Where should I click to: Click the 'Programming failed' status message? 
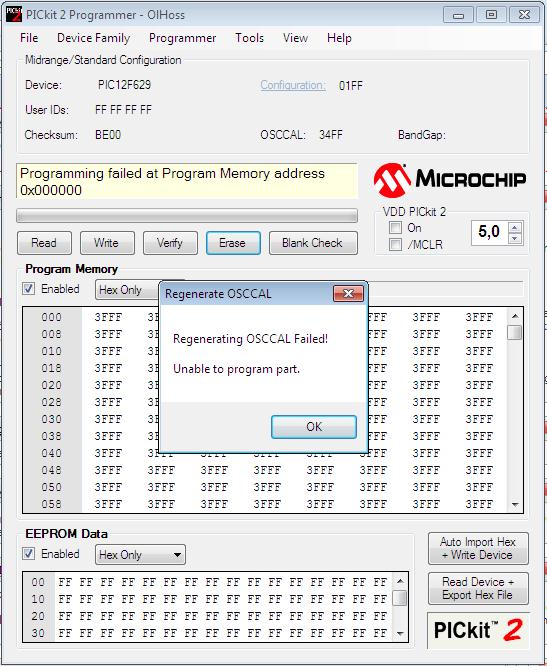tap(187, 181)
